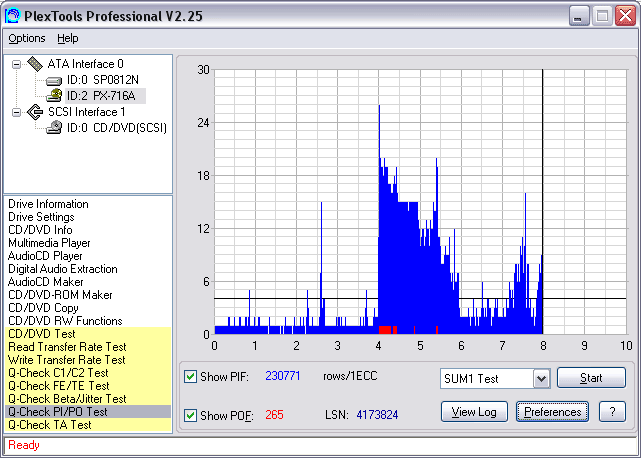641x458 pixels.
Task: Click the PlexTools app icon in title bar
Action: (x=12, y=16)
